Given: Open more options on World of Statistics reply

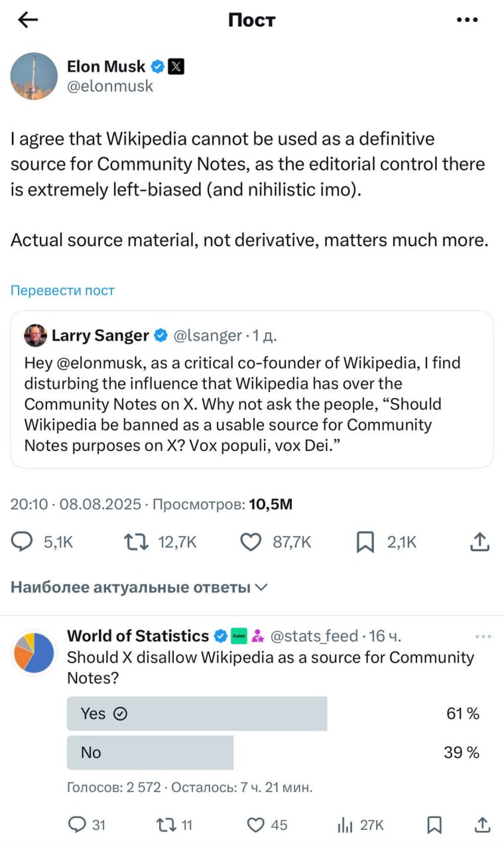Looking at the screenshot, I should coord(483,637).
